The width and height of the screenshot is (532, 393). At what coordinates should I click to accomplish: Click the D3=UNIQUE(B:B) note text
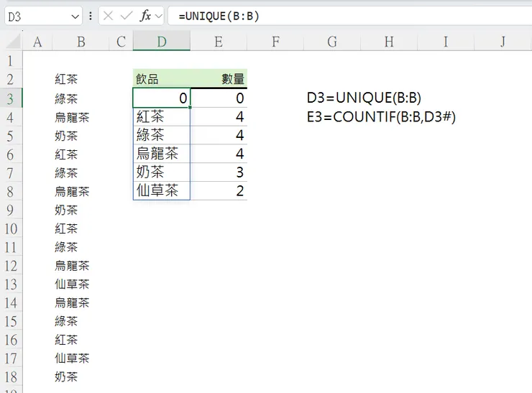(364, 98)
